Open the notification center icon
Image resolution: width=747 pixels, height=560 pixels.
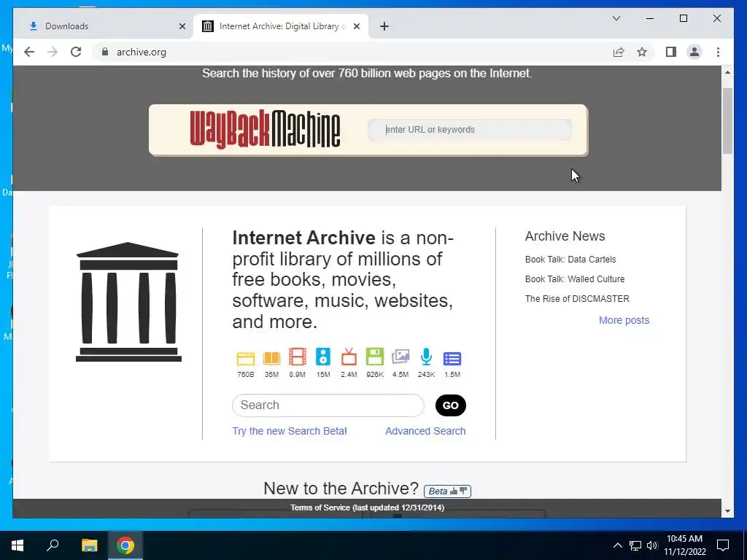click(723, 545)
